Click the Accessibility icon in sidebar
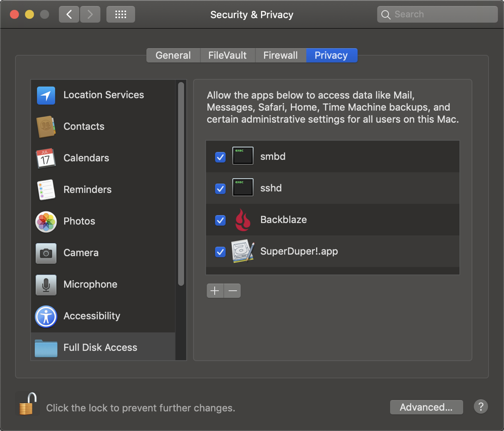 46,316
